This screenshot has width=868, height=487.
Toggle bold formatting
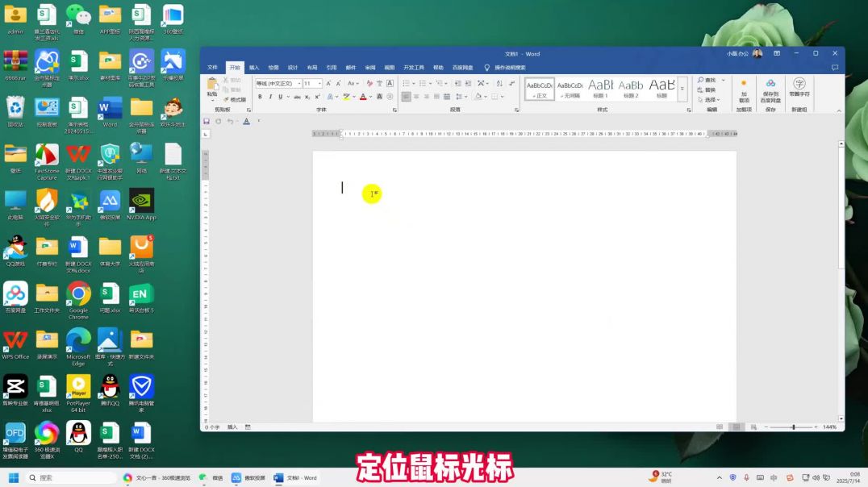[260, 97]
